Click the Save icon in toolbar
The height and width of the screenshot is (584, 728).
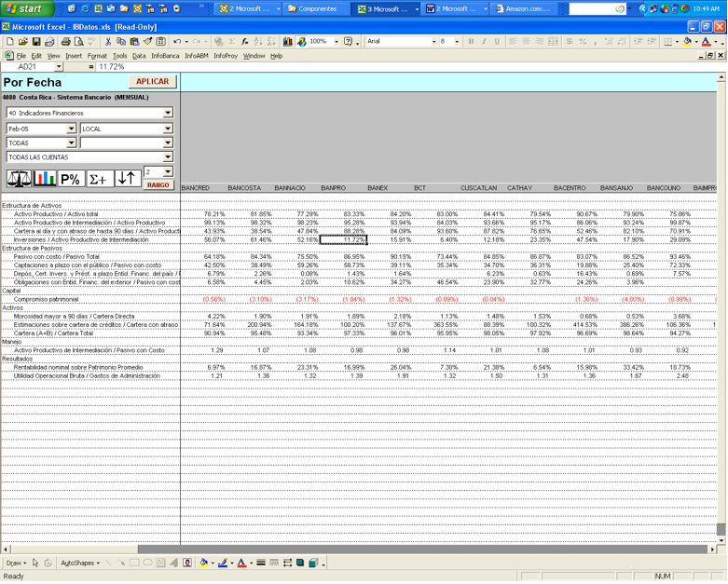(36, 42)
